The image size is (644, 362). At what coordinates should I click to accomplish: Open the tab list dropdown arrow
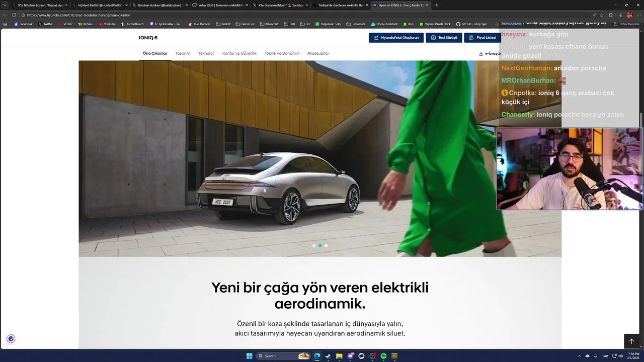[x=5, y=5]
